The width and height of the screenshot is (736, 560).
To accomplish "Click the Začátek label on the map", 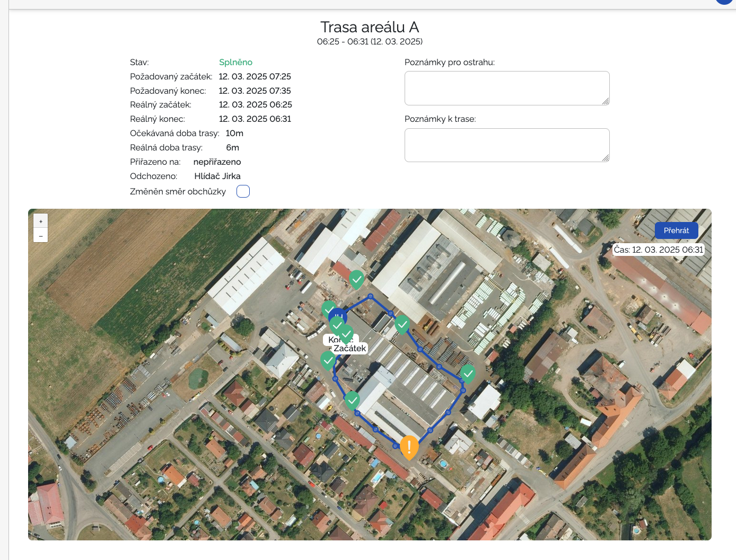I will (x=350, y=348).
